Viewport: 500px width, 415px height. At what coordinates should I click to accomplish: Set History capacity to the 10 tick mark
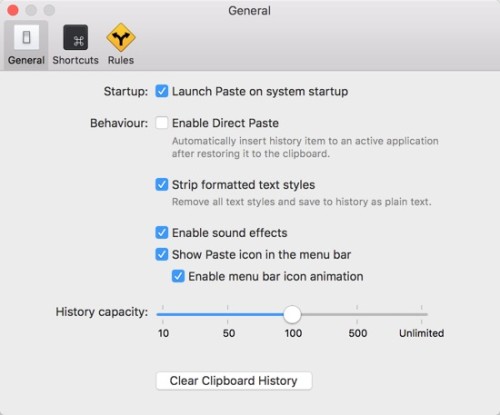[x=163, y=314]
